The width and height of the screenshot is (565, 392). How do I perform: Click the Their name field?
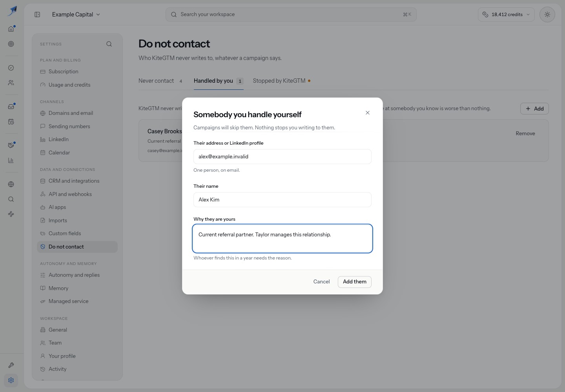(282, 200)
